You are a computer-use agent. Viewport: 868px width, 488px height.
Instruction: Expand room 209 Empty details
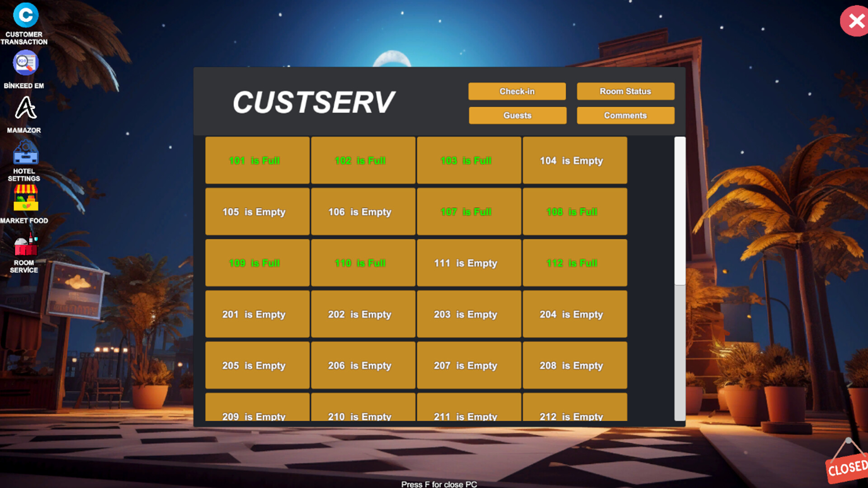tap(254, 416)
